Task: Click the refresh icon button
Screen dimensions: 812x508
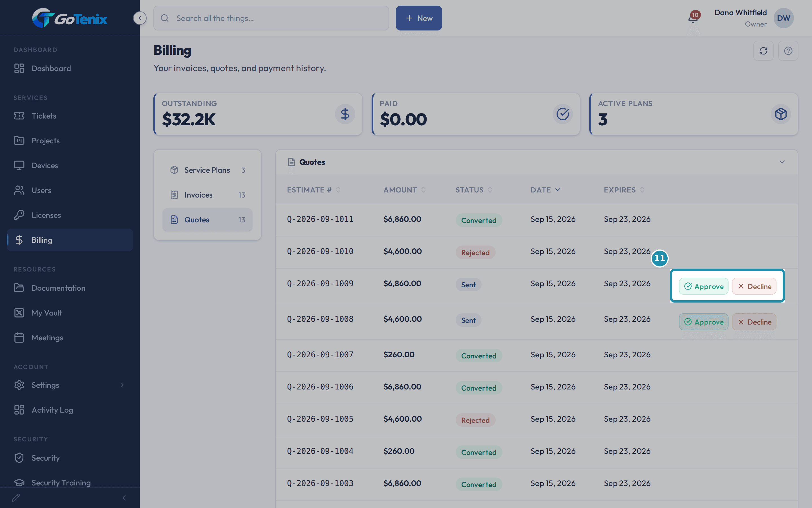Action: pyautogui.click(x=763, y=51)
